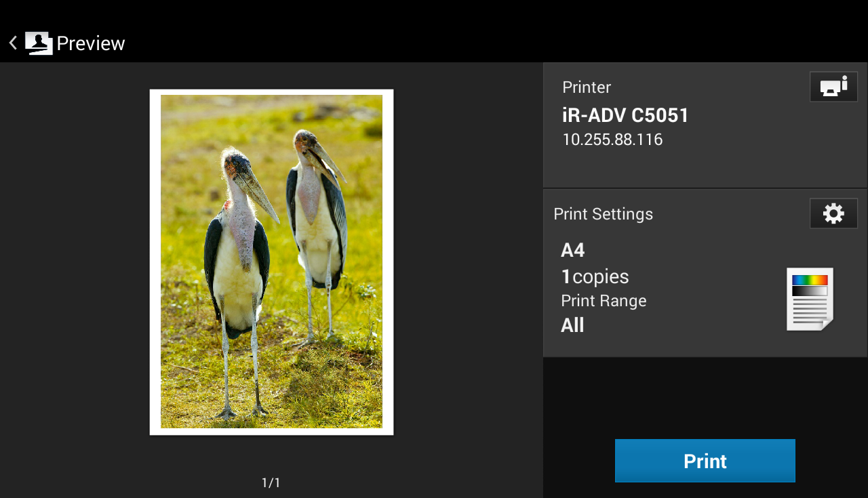Tap the Print Settings heading
The width and height of the screenshot is (868, 498).
pos(603,214)
